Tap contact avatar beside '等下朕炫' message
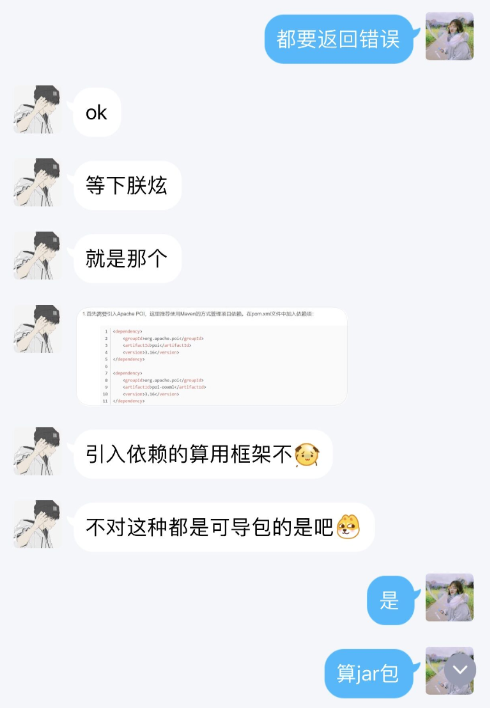The height and width of the screenshot is (708, 490). pos(37,182)
